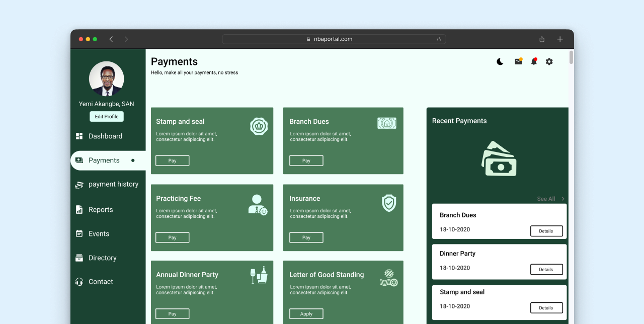This screenshot has width=644, height=324.
Task: Click the Annual Dinner Party drinks icon
Action: point(259,275)
